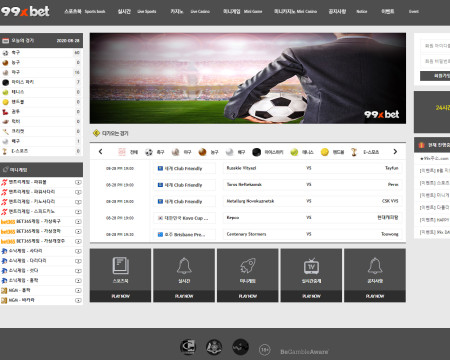Screen dimensions: 450x360
Task: Click the play arrow beside BET365 virtual soccer
Action: [78, 222]
